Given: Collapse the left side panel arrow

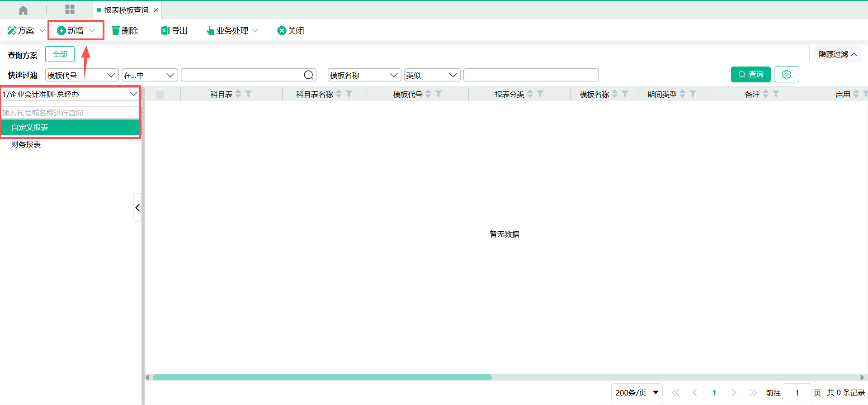Looking at the screenshot, I should click(137, 208).
